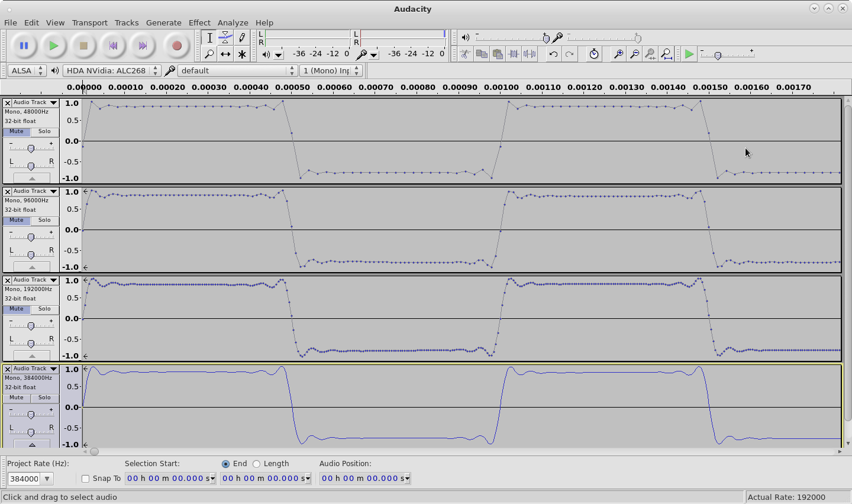
Task: Start playback with the Play button
Action: (53, 46)
